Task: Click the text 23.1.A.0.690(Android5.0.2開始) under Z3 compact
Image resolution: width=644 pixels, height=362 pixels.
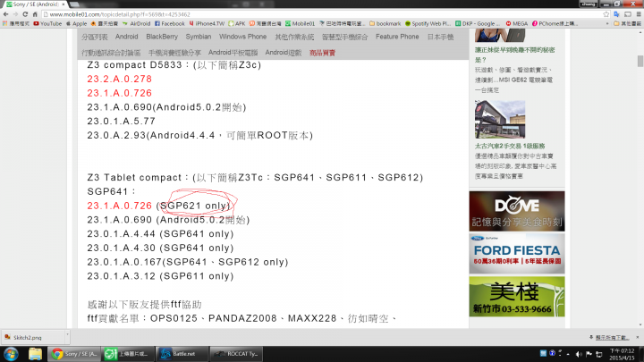Action: pos(166,107)
